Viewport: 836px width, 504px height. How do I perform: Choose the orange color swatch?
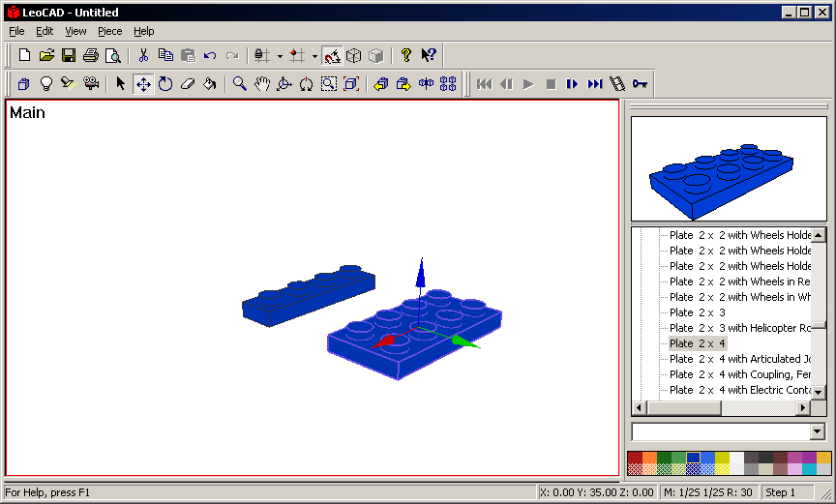(650, 458)
